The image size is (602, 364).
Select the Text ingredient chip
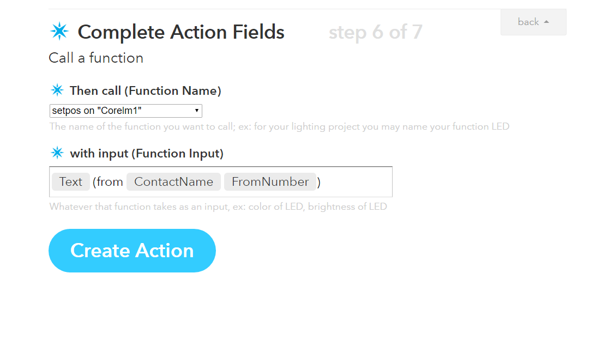point(70,181)
